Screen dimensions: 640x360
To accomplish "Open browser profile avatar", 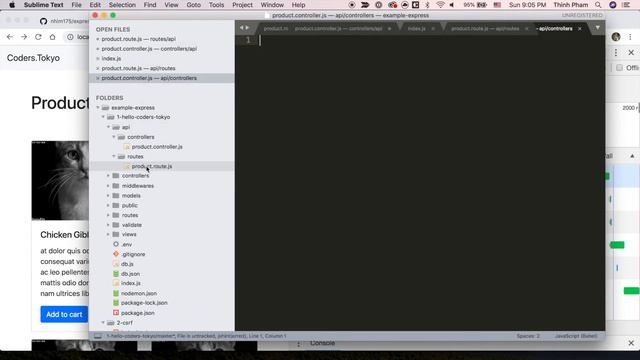I will pos(616,37).
